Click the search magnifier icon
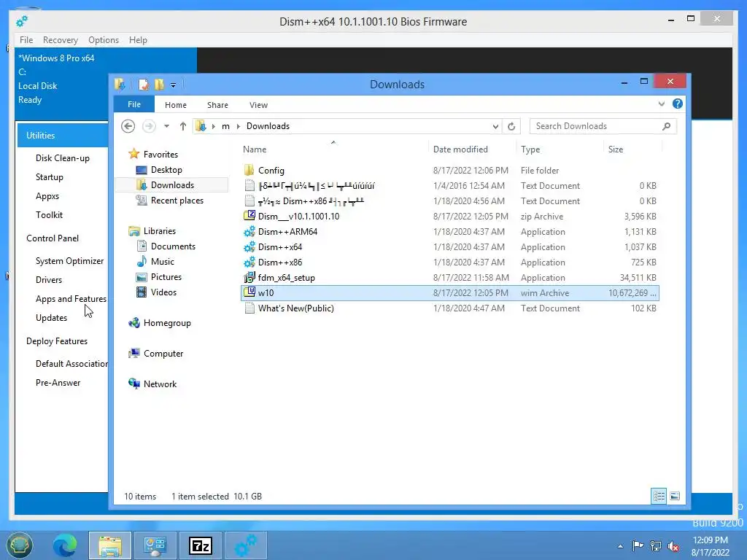Viewport: 747px width, 560px height. point(667,126)
